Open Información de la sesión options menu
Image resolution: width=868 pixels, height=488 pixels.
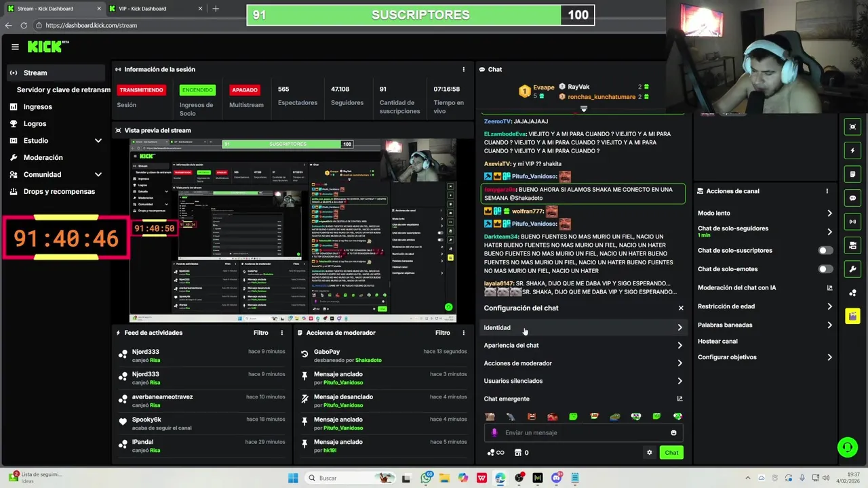[x=464, y=69]
